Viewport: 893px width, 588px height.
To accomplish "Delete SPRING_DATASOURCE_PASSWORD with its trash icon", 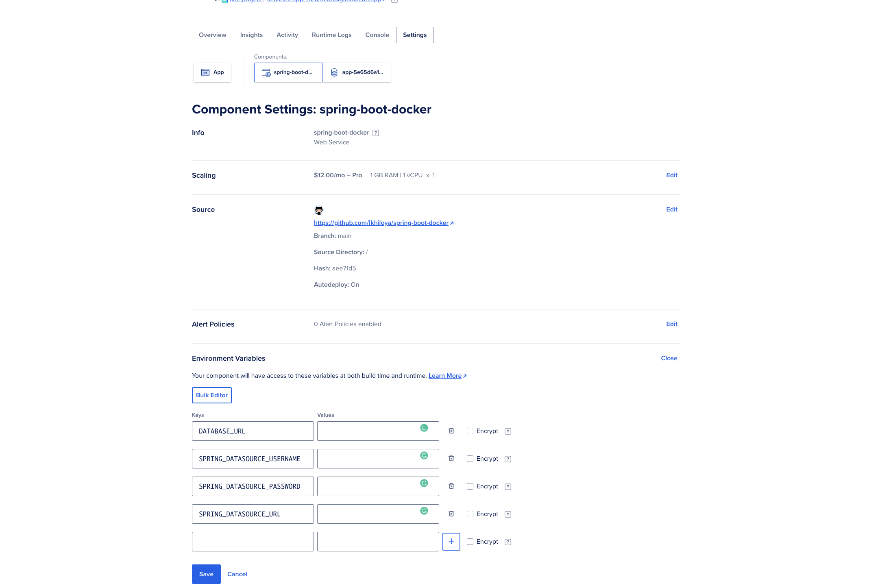I will (x=451, y=486).
